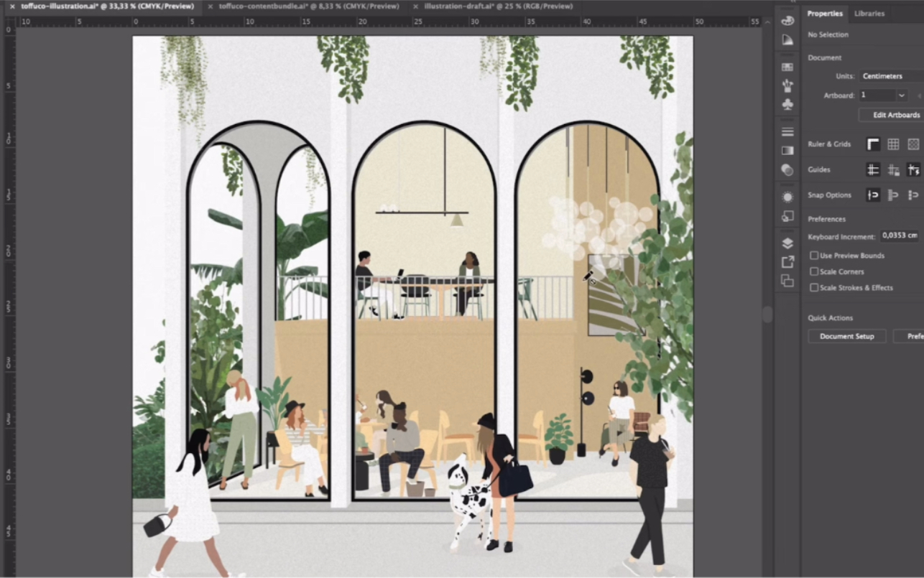Click the Edit Artboards button
Image resolution: width=924 pixels, height=578 pixels.
click(892, 115)
